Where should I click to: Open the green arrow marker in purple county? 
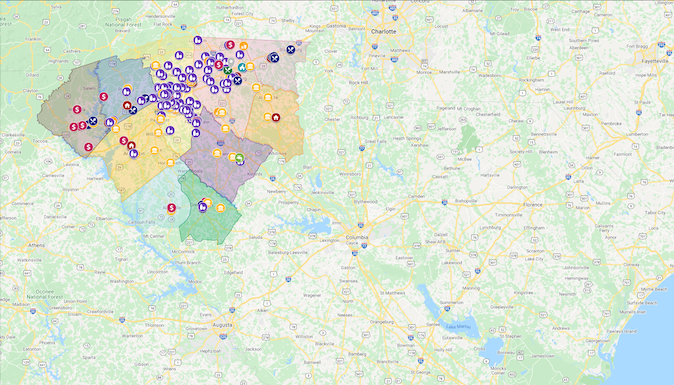coord(239,158)
